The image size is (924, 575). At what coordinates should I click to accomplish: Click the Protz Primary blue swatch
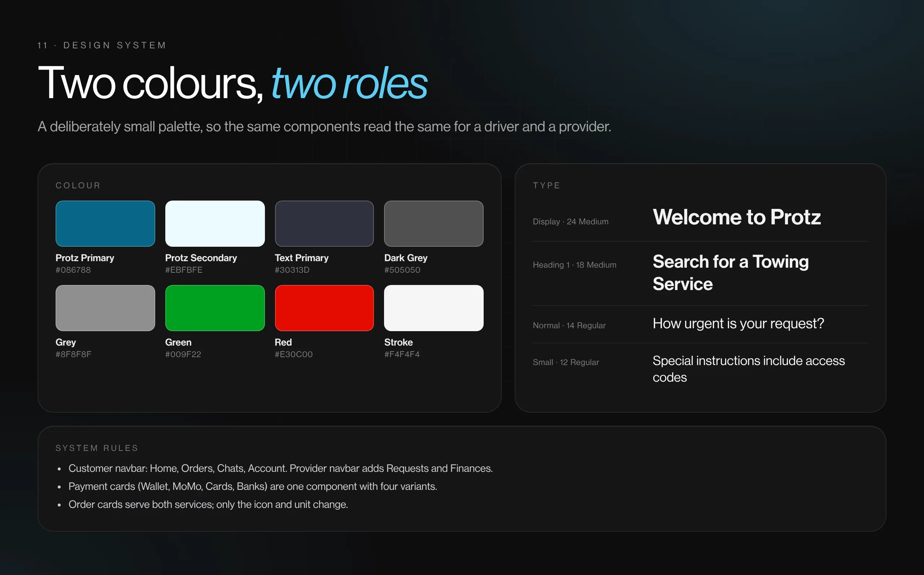(x=105, y=224)
